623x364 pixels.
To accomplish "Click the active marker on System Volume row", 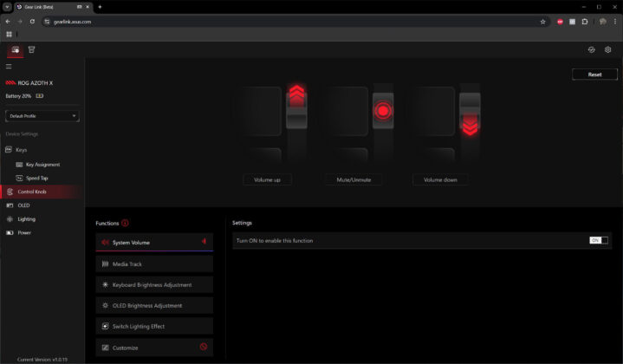I will pos(204,241).
